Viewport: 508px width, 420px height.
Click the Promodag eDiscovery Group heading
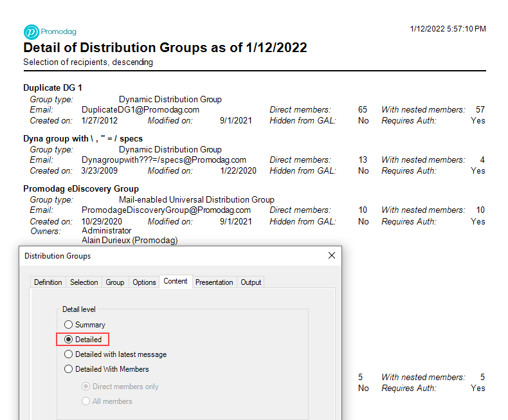81,188
